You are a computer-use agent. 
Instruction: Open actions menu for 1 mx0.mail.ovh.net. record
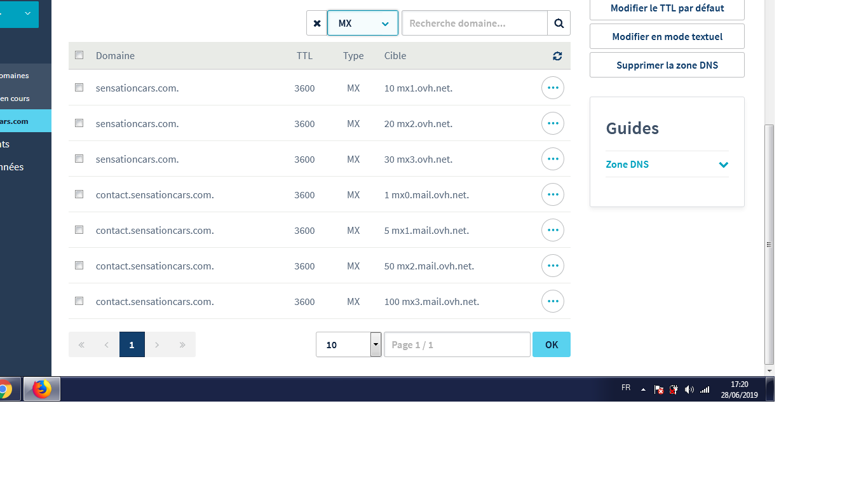(x=552, y=194)
